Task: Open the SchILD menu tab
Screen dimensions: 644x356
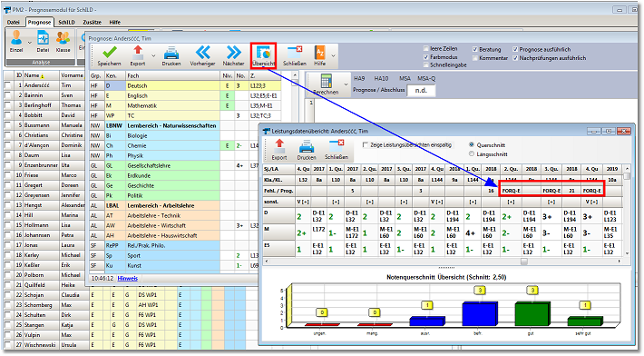Action: pyautogui.click(x=66, y=22)
